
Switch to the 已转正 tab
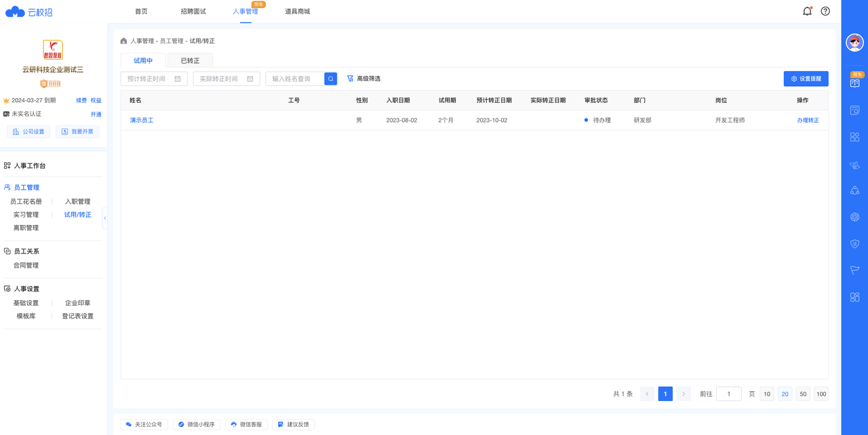pos(189,60)
